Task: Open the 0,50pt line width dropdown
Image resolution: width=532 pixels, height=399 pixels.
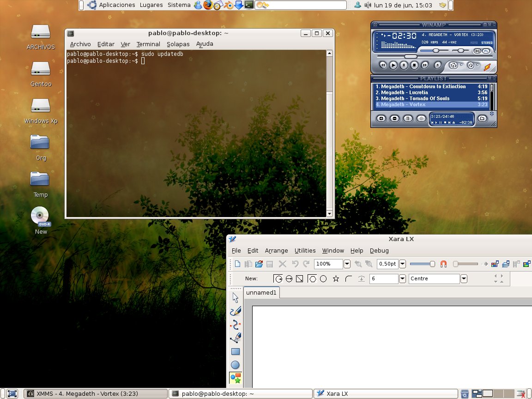Action: coord(402,264)
